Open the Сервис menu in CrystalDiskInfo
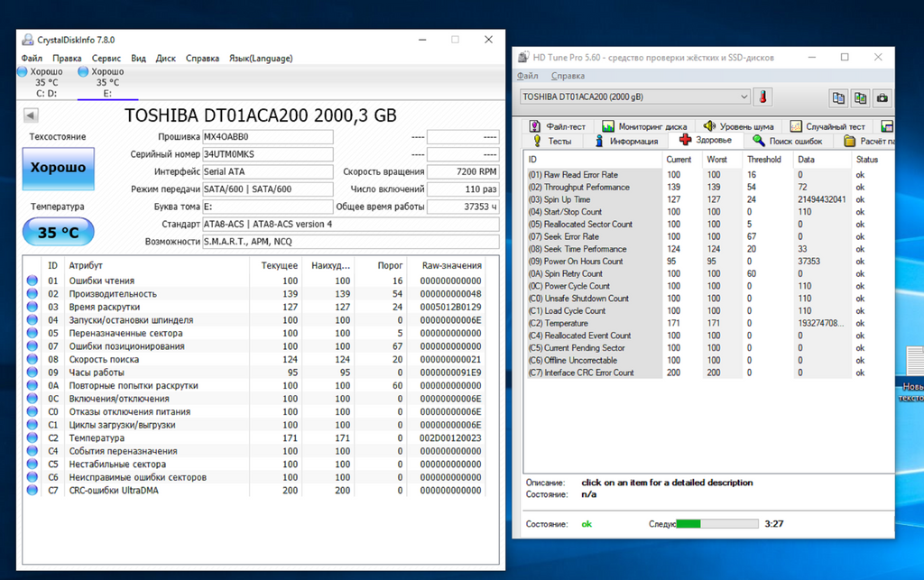 (106, 59)
